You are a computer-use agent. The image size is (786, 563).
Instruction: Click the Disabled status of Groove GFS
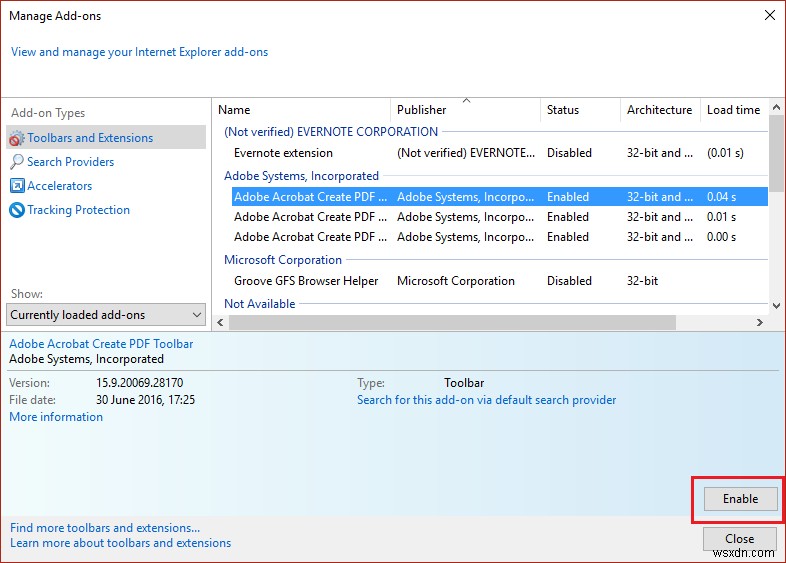point(569,281)
